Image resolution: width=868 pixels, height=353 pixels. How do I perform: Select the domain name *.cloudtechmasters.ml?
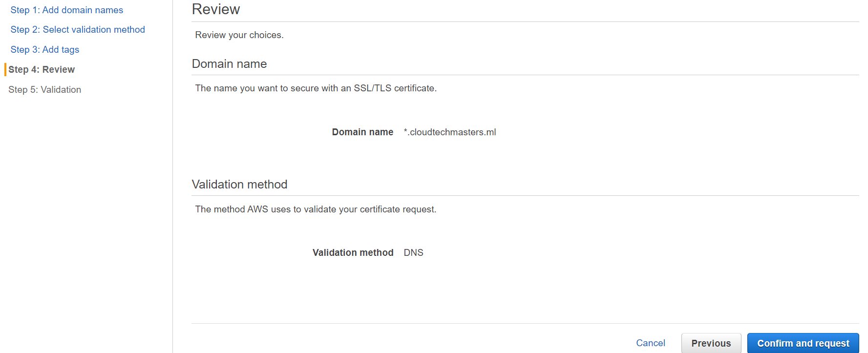click(x=449, y=132)
